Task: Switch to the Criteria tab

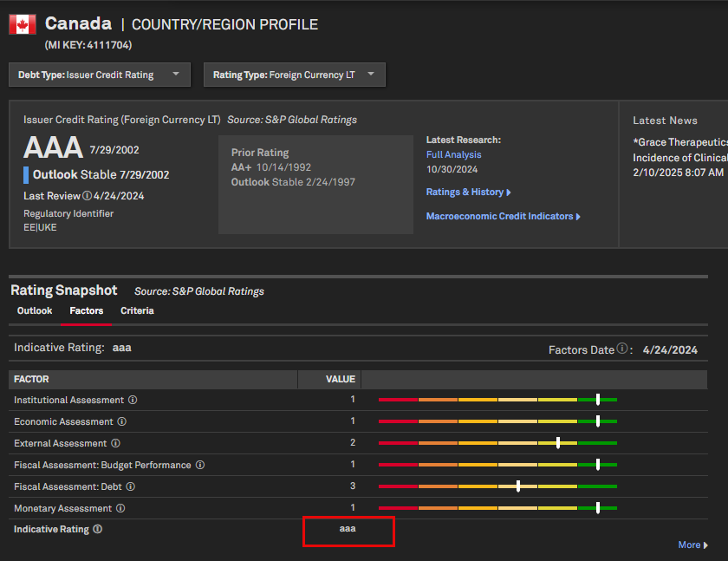Action: (x=137, y=310)
